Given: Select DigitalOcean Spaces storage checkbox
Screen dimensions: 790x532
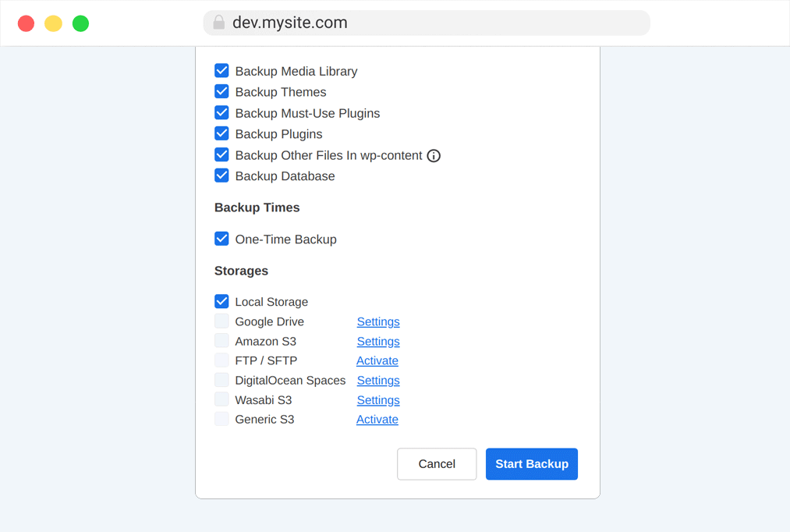Looking at the screenshot, I should pyautogui.click(x=221, y=380).
